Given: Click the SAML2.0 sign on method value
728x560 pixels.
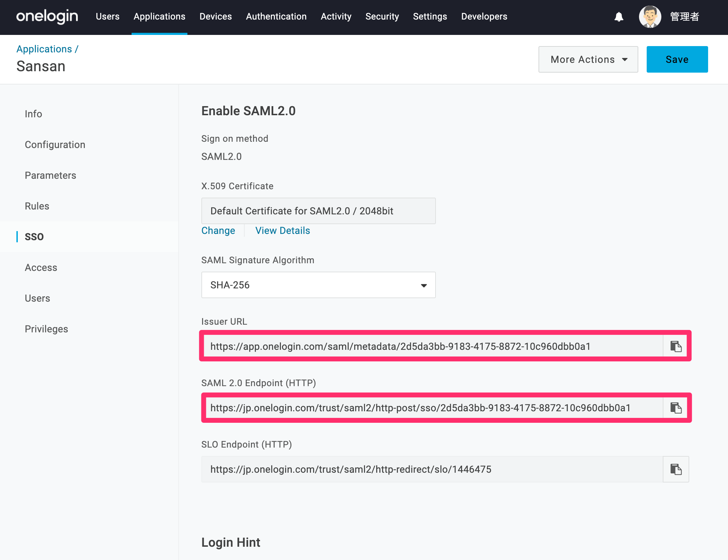Looking at the screenshot, I should 222,156.
